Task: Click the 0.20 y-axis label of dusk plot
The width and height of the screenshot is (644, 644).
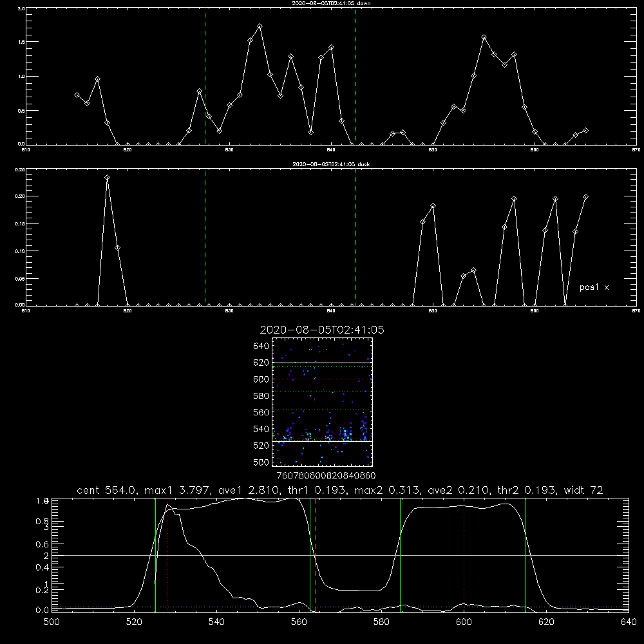Action: point(20,196)
